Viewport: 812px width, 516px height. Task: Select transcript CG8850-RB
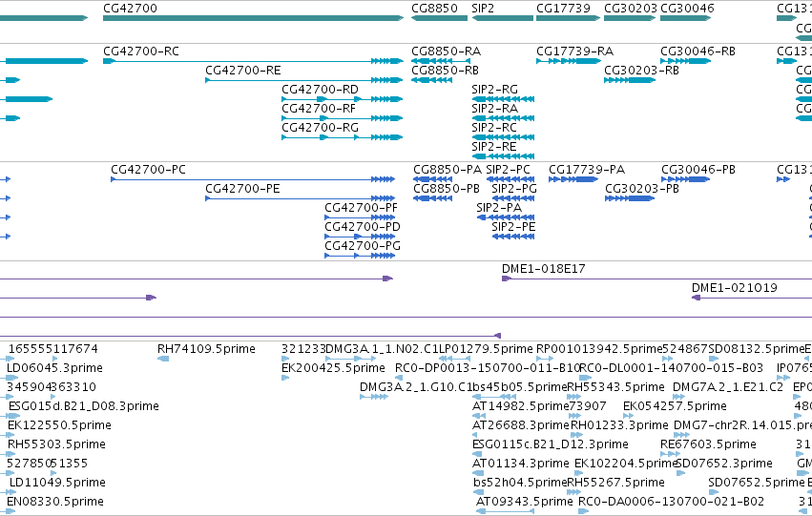click(431, 80)
